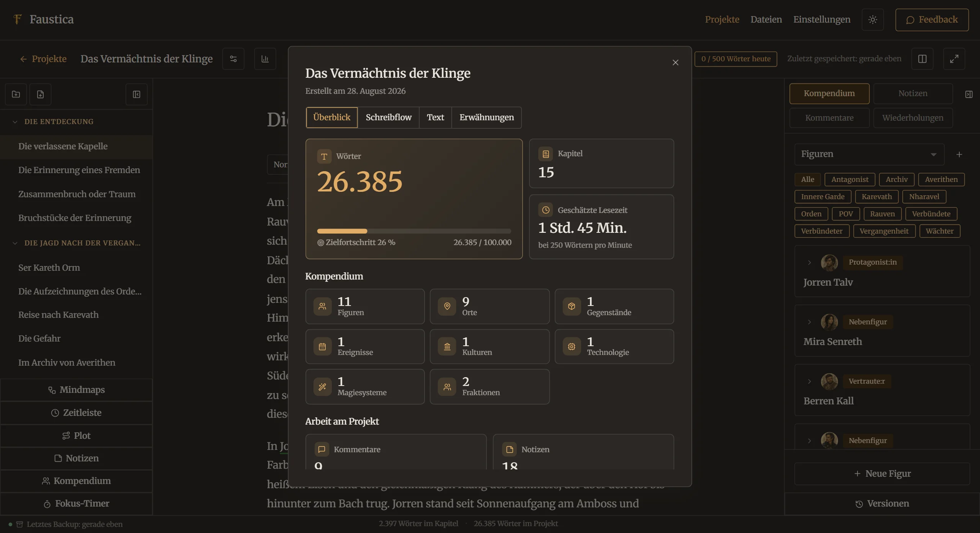Open project settings sliders icon
The height and width of the screenshot is (533, 980).
233,59
